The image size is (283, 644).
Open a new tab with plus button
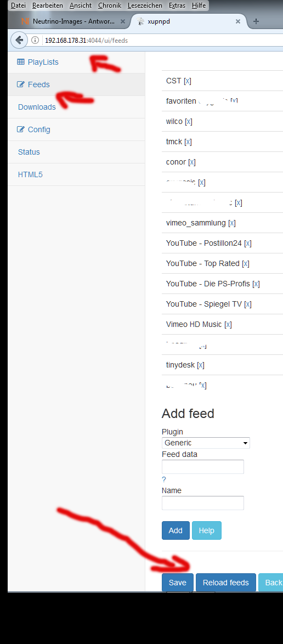[x=256, y=21]
